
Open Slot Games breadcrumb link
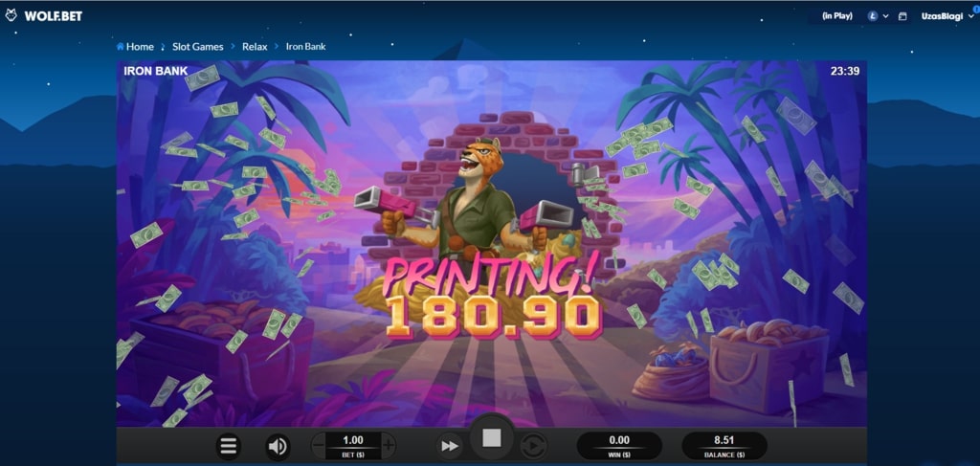pyautogui.click(x=197, y=46)
